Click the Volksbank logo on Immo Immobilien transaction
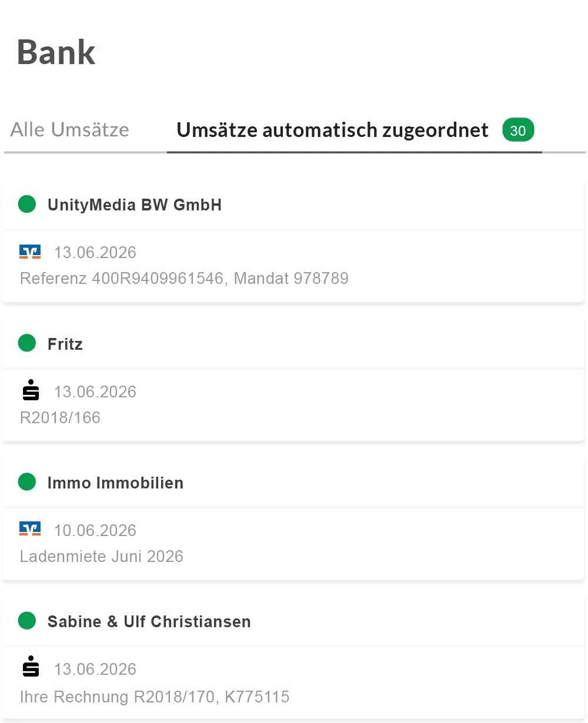This screenshot has width=588, height=723. click(x=30, y=530)
